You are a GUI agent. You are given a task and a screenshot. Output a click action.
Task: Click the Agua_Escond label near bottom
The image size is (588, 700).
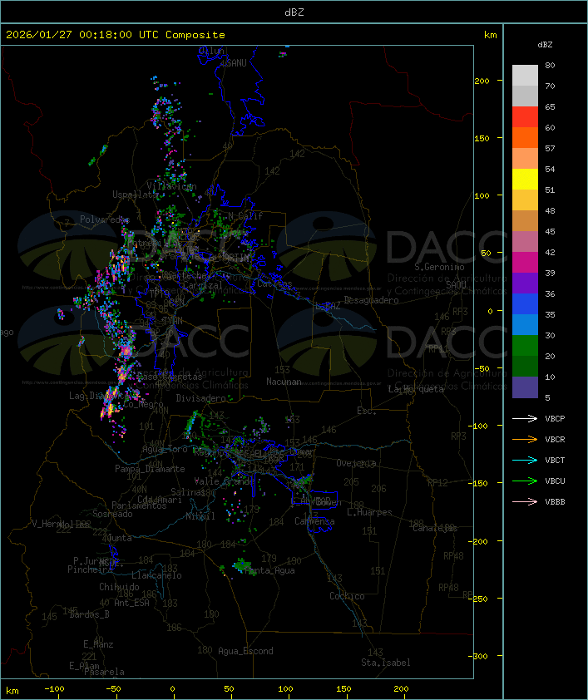245,651
